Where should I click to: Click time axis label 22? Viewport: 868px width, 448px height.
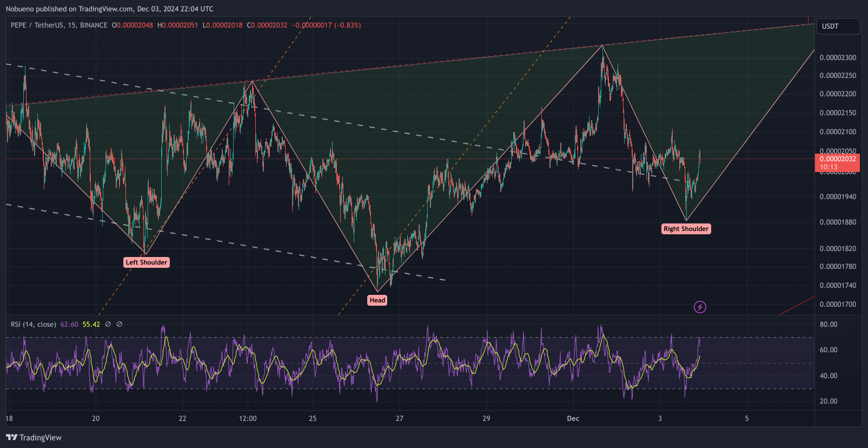click(182, 418)
